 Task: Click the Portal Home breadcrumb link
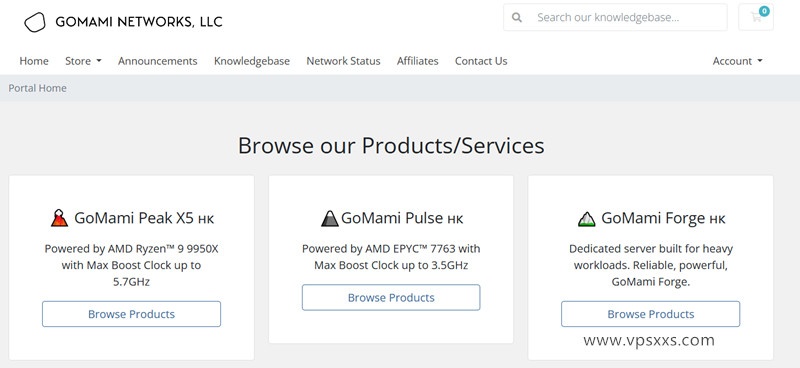point(37,88)
